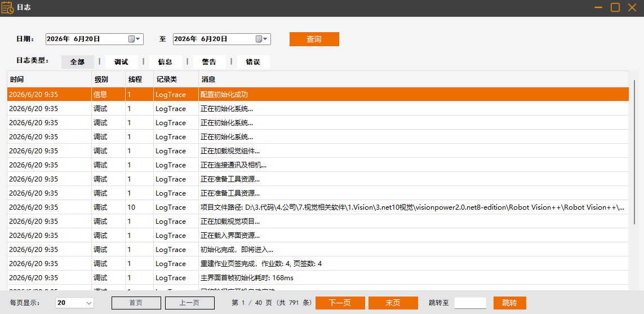Select the row 正在加载视觉组件...
This screenshot has width=644, height=314.
318,151
